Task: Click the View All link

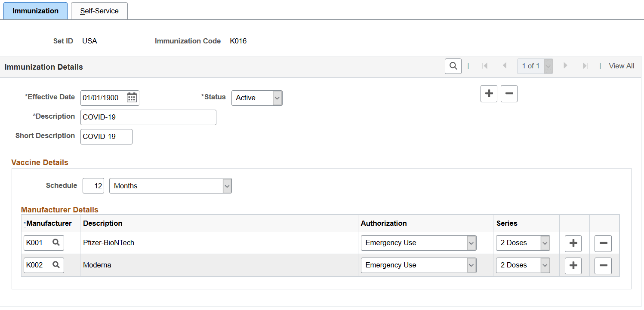Action: (x=621, y=66)
